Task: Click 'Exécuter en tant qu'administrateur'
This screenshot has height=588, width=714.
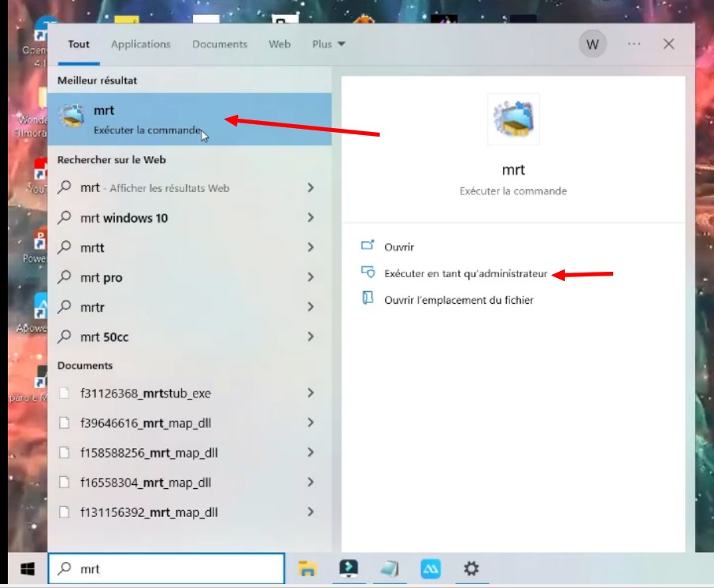Action: pos(466,273)
